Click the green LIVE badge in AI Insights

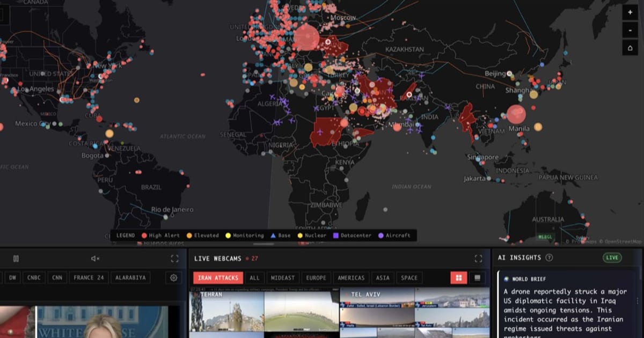[x=612, y=258]
